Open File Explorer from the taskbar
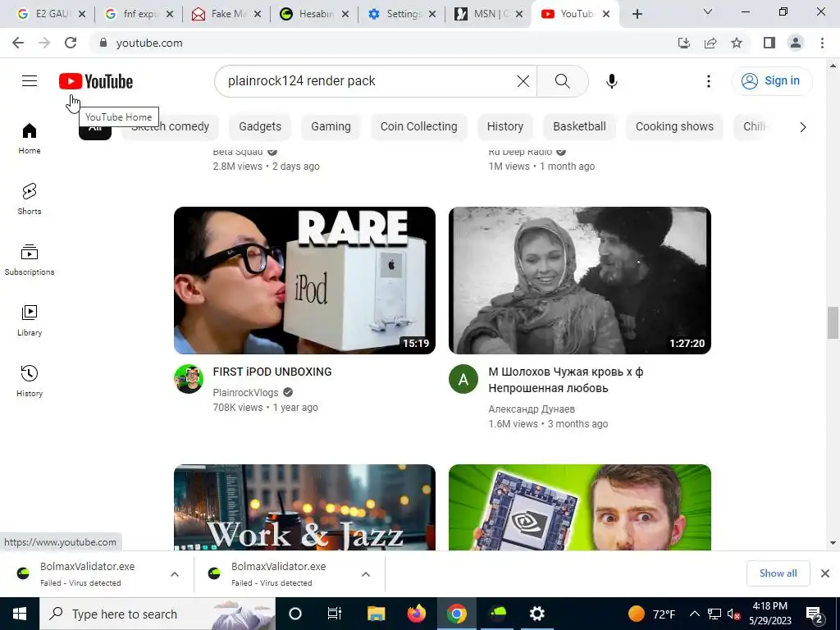 [376, 614]
